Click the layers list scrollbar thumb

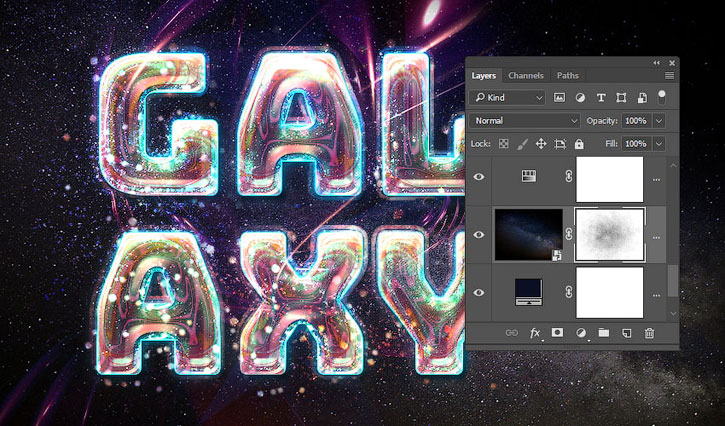pos(673,280)
